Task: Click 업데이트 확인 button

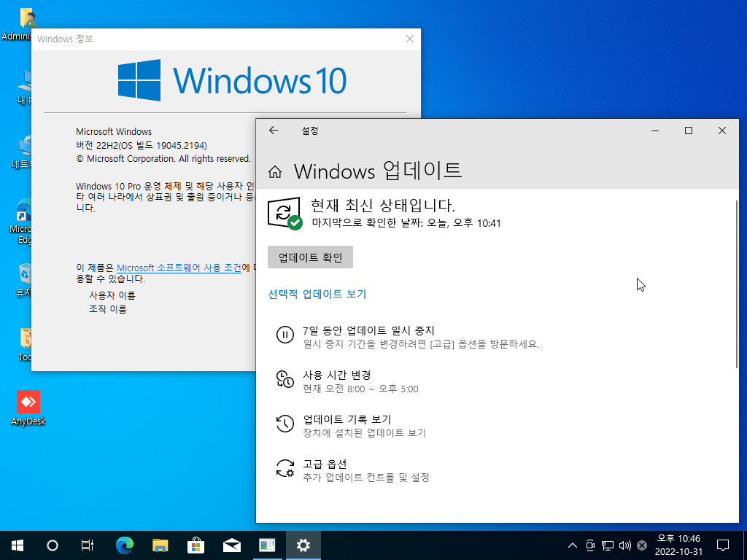Action: point(310,257)
